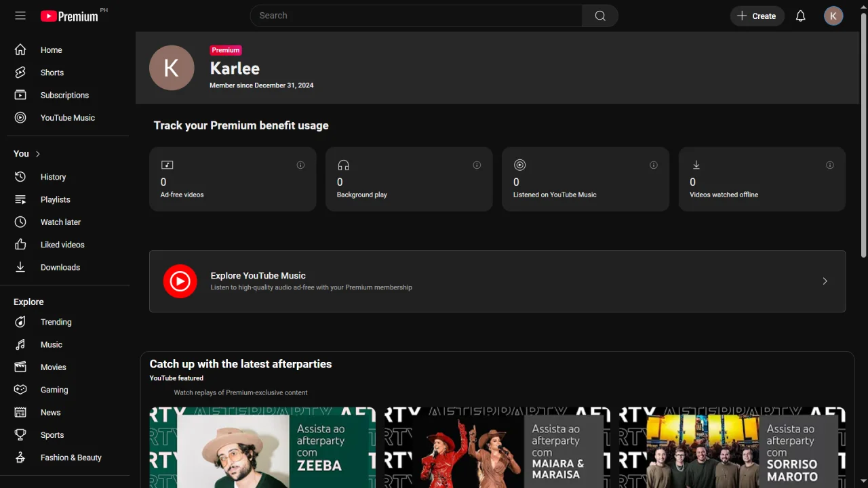Click the History clock icon
The width and height of the screenshot is (868, 488).
click(x=20, y=177)
